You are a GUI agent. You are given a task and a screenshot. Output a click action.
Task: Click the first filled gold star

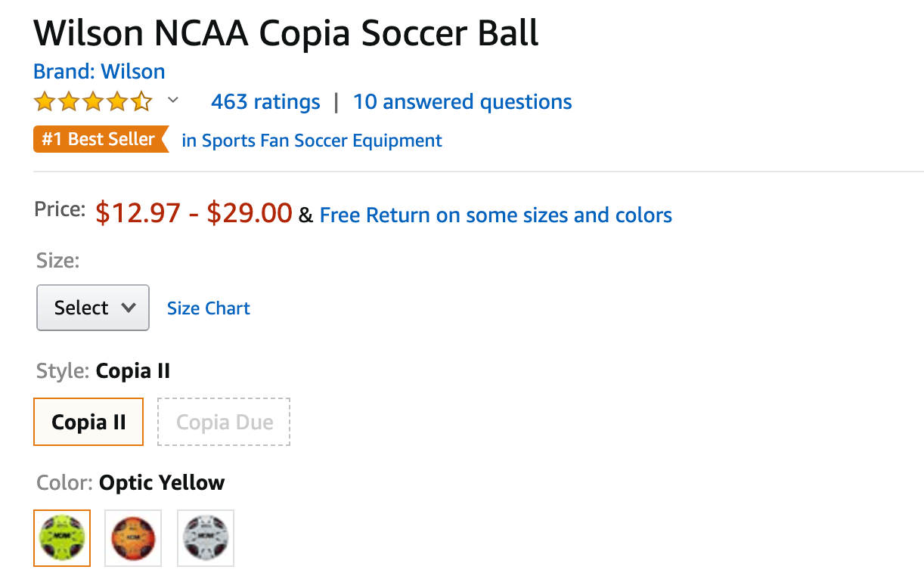pos(45,101)
